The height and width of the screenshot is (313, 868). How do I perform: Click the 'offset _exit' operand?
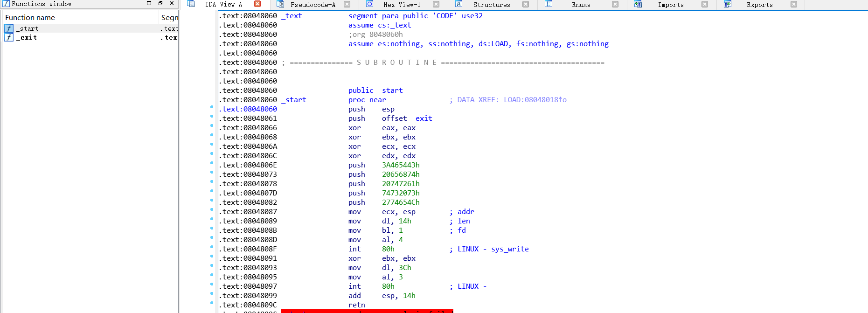407,118
